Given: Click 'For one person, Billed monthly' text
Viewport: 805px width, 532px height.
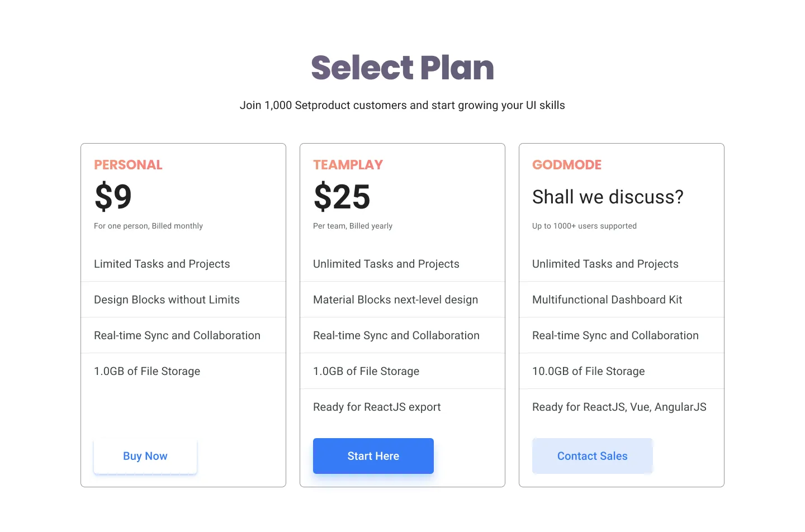Looking at the screenshot, I should click(148, 226).
